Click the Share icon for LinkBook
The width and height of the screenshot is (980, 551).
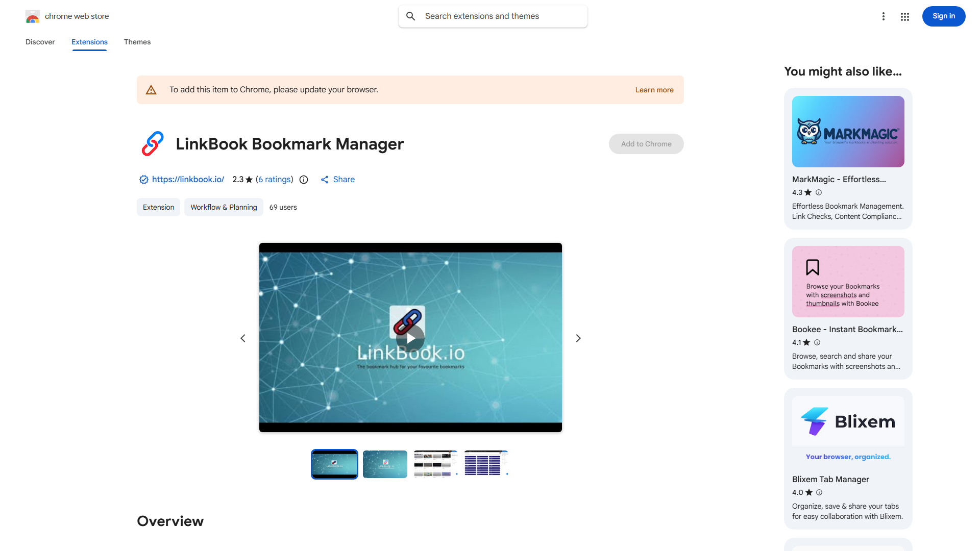pos(325,179)
